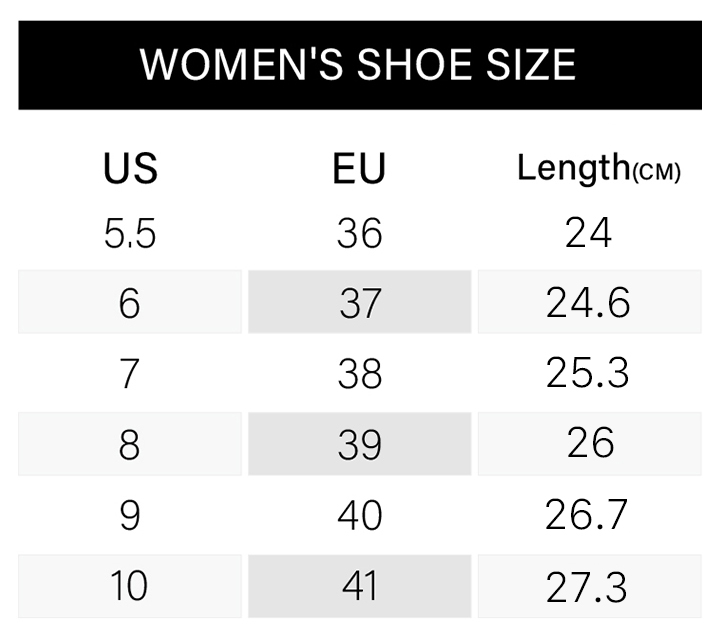The height and width of the screenshot is (632, 721).
Task: Click the 27.3 cm length cell
Action: click(x=590, y=586)
